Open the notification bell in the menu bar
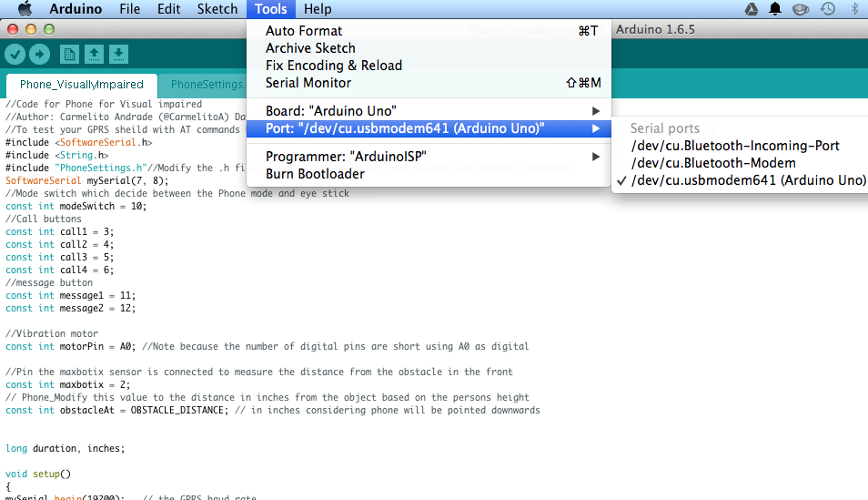 click(x=775, y=9)
